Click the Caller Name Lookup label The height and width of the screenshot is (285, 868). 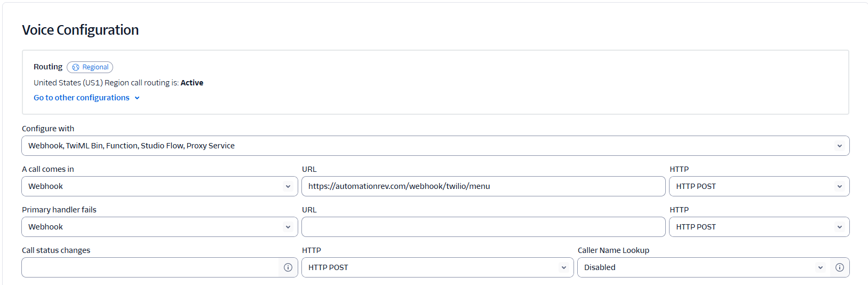[613, 250]
